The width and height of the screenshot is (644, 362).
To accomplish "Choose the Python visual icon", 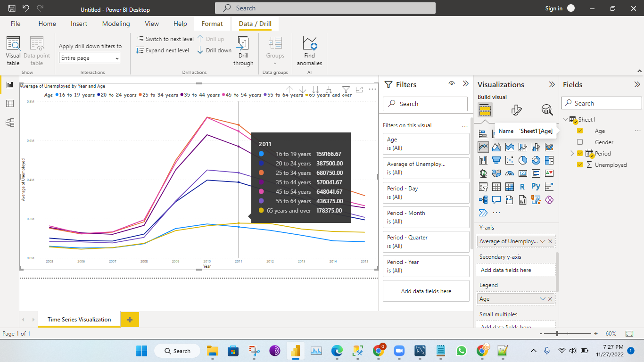I will click(536, 186).
